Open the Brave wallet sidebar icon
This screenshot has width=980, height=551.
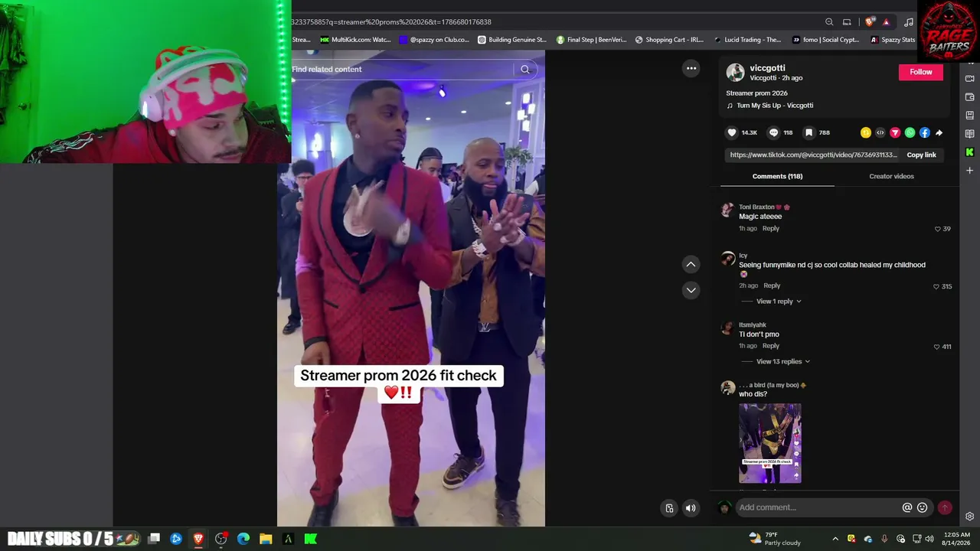pyautogui.click(x=970, y=97)
